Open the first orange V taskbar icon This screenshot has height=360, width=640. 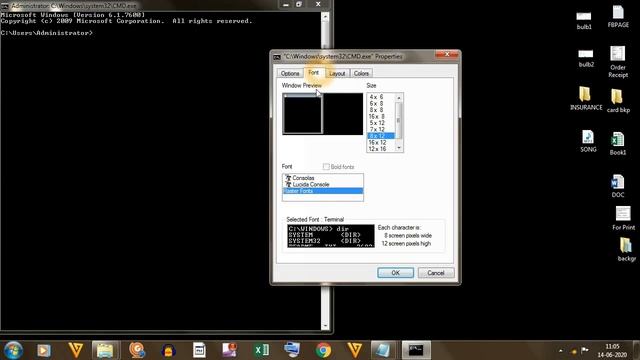pyautogui.click(x=76, y=350)
